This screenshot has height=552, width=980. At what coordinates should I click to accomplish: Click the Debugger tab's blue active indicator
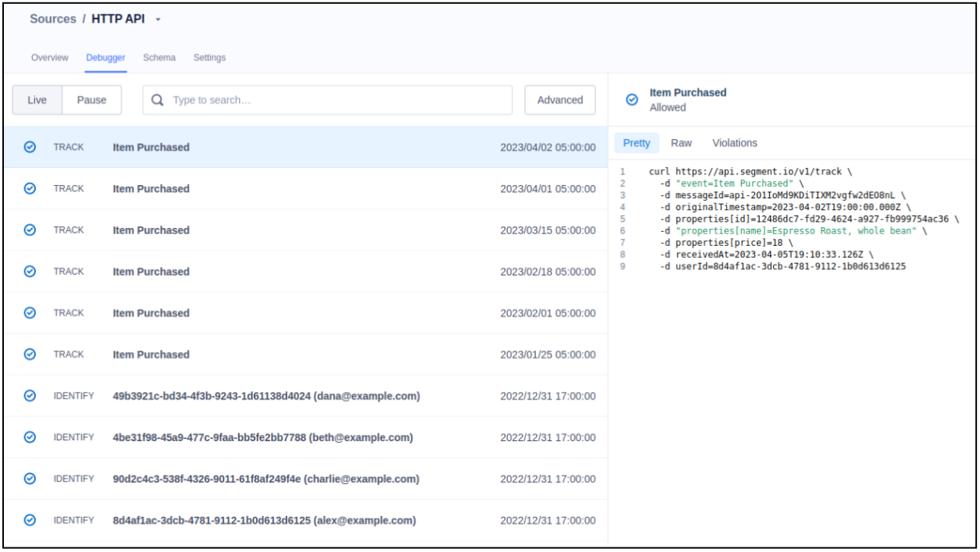click(x=105, y=69)
